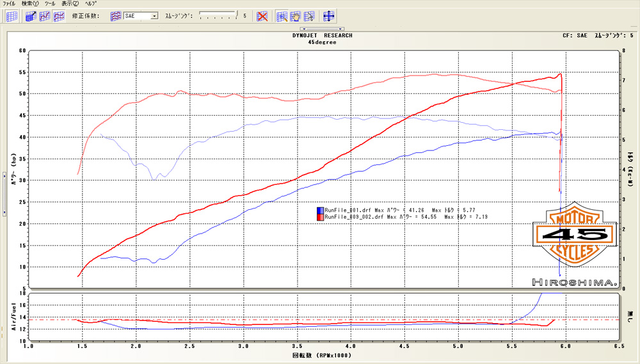Click the red X delete graph icon
Image resolution: width=640 pixels, height=364 pixels.
pos(262,16)
